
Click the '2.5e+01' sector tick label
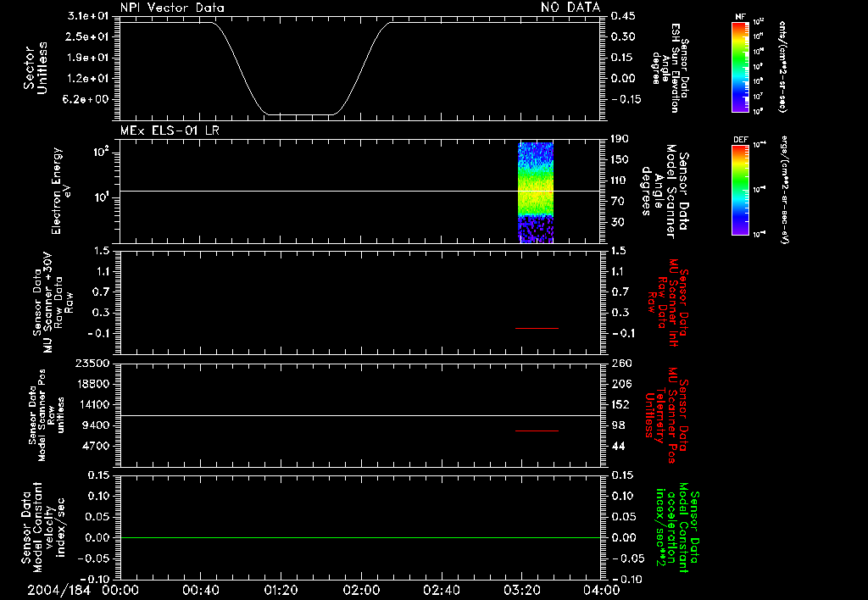[x=88, y=36]
